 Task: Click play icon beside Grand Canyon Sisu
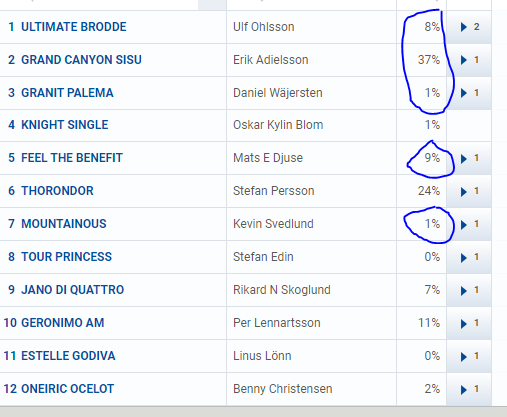pos(463,60)
